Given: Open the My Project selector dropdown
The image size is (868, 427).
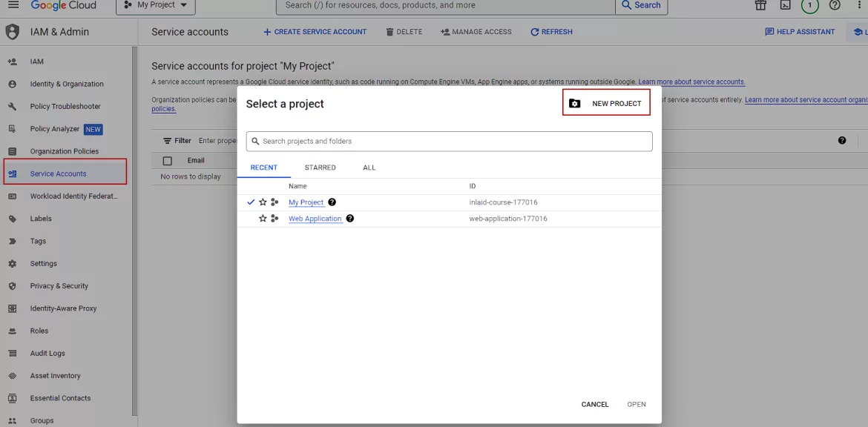Looking at the screenshot, I should 156,5.
